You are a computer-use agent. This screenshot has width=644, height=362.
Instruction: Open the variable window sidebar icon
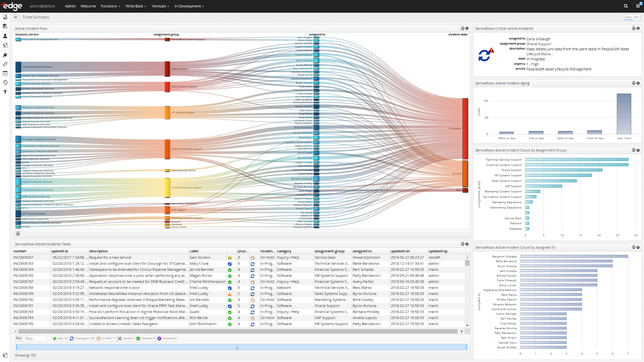pyautogui.click(x=5, y=73)
